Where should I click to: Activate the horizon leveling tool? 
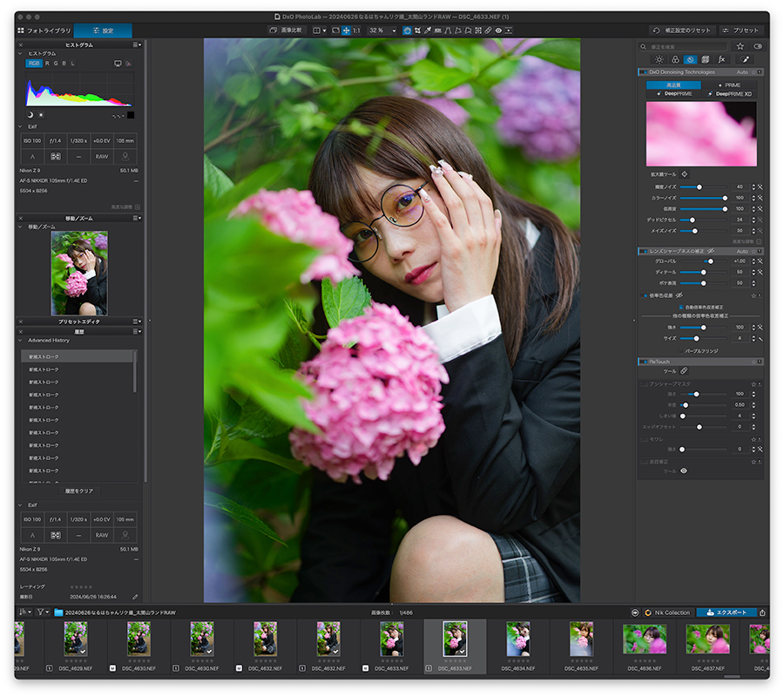(438, 30)
